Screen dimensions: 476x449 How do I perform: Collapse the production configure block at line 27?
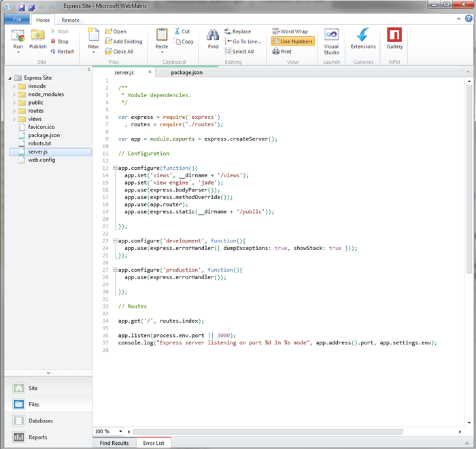pos(115,270)
